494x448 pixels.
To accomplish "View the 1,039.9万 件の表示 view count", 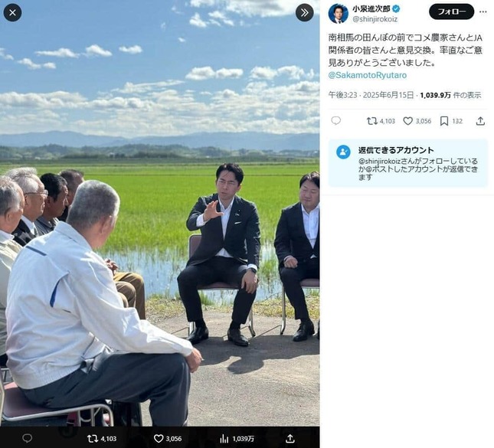I will (450, 95).
